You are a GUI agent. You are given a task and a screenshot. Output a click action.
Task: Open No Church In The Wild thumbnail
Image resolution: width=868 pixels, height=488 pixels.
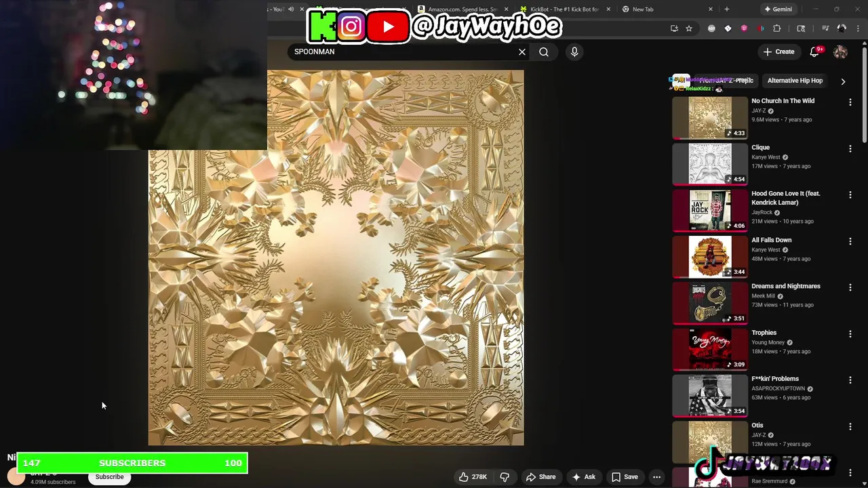pyautogui.click(x=710, y=118)
